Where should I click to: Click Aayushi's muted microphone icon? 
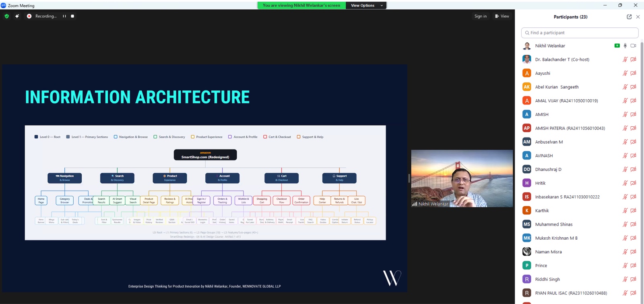[625, 73]
